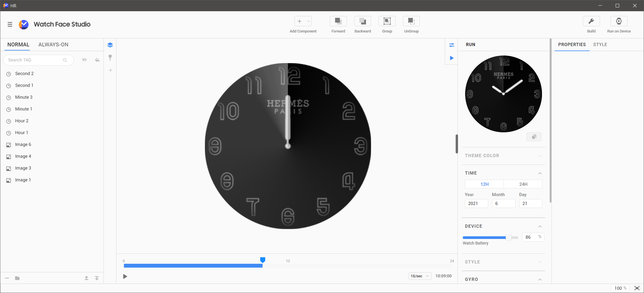Screen dimensions: 644x293
Task: Click the Build wrench icon
Action: tap(591, 21)
